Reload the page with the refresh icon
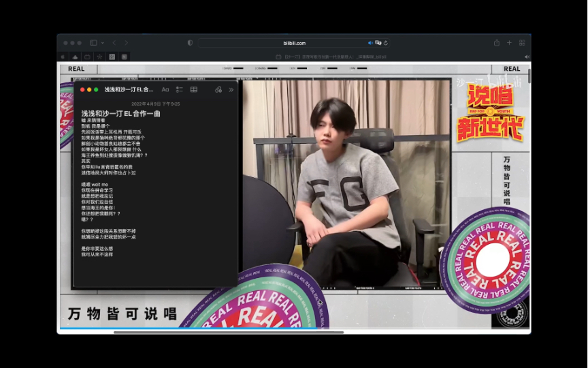The height and width of the screenshot is (368, 588). point(385,43)
